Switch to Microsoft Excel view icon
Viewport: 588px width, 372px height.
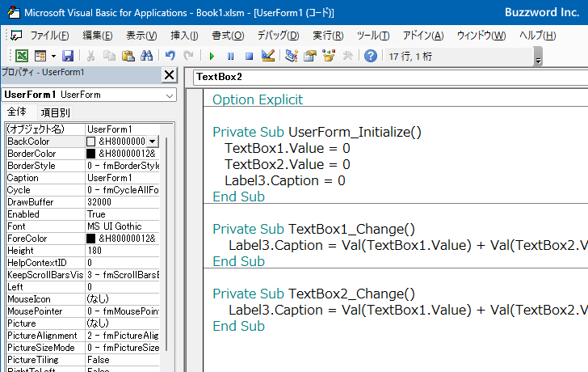[x=22, y=56]
